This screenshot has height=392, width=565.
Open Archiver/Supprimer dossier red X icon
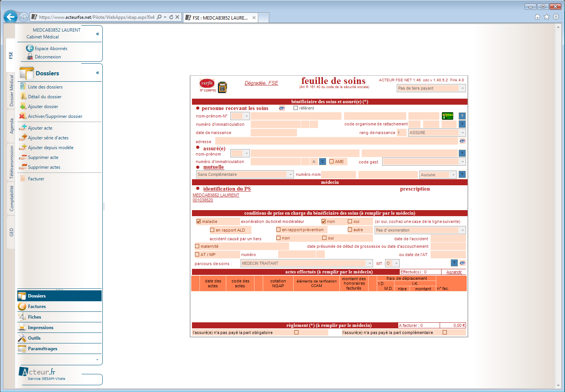coord(23,116)
